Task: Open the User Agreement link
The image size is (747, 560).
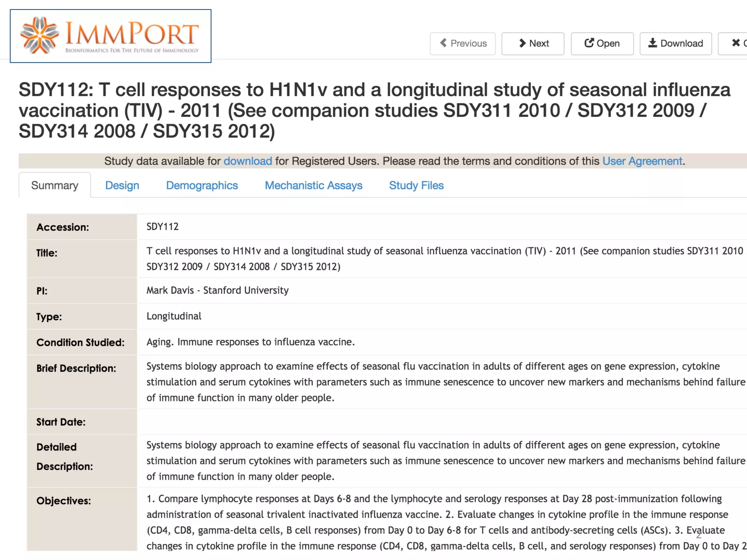Action: pyautogui.click(x=642, y=161)
